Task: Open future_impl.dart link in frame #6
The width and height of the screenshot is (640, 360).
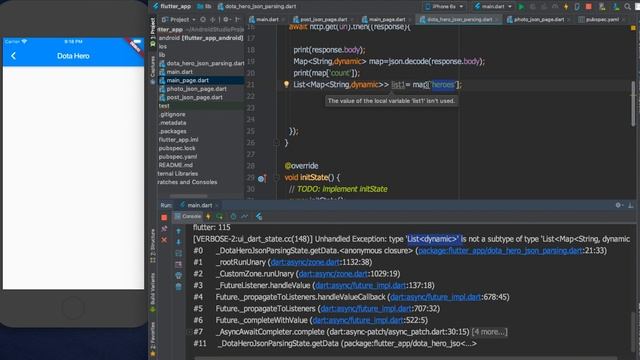Action: [x=358, y=320]
